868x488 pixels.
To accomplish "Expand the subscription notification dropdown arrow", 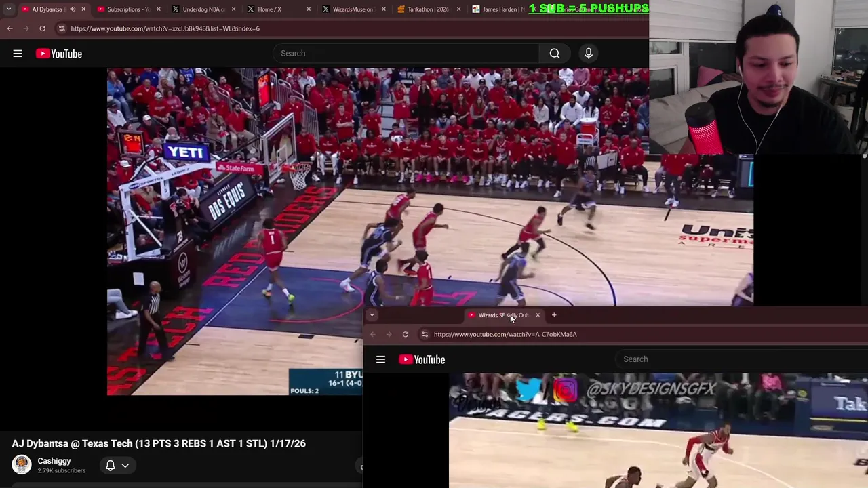I will [x=125, y=466].
